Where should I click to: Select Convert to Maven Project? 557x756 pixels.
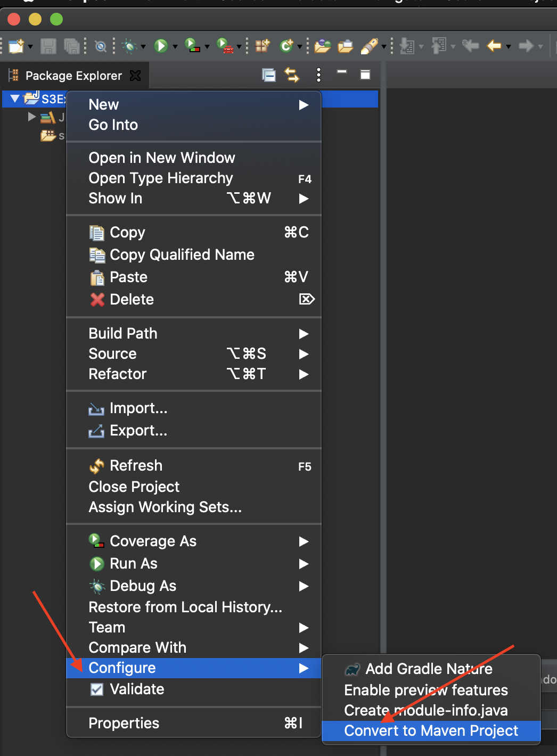(431, 731)
